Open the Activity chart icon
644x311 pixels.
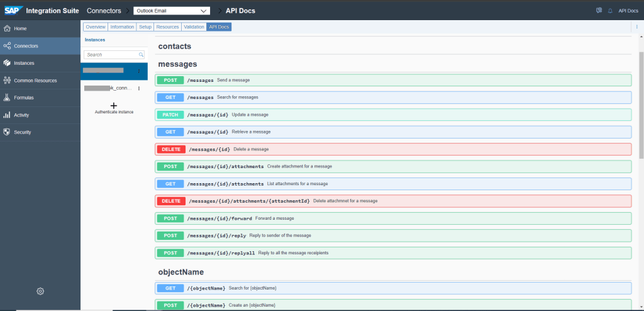(x=7, y=115)
